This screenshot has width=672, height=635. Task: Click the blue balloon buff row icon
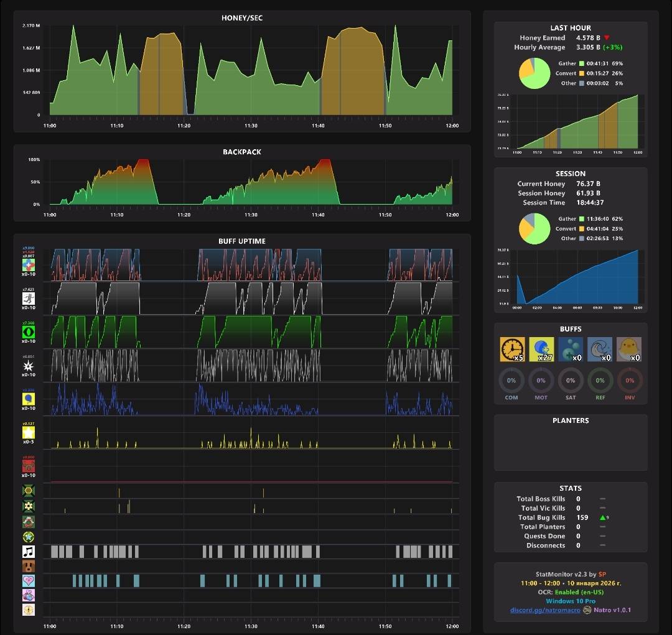coord(28,399)
